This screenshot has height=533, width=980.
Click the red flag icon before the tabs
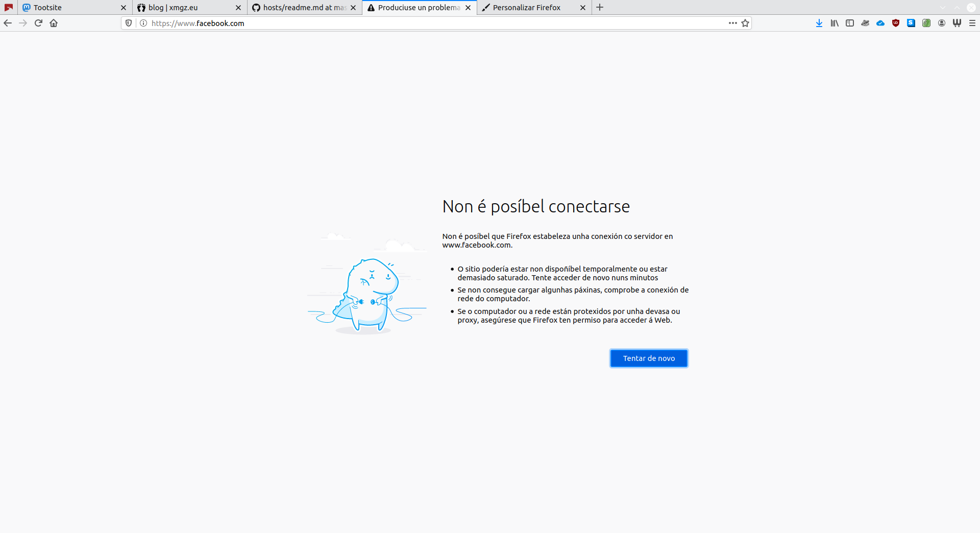coord(9,7)
